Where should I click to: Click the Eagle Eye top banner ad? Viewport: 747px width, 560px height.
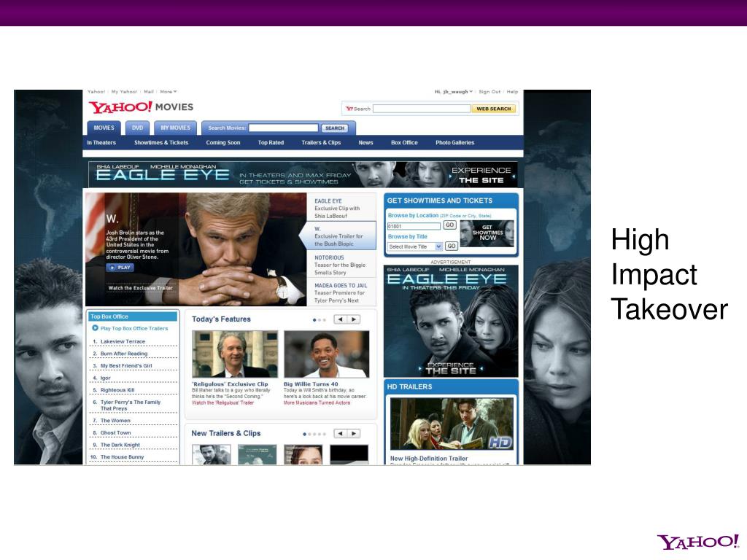pyautogui.click(x=303, y=174)
